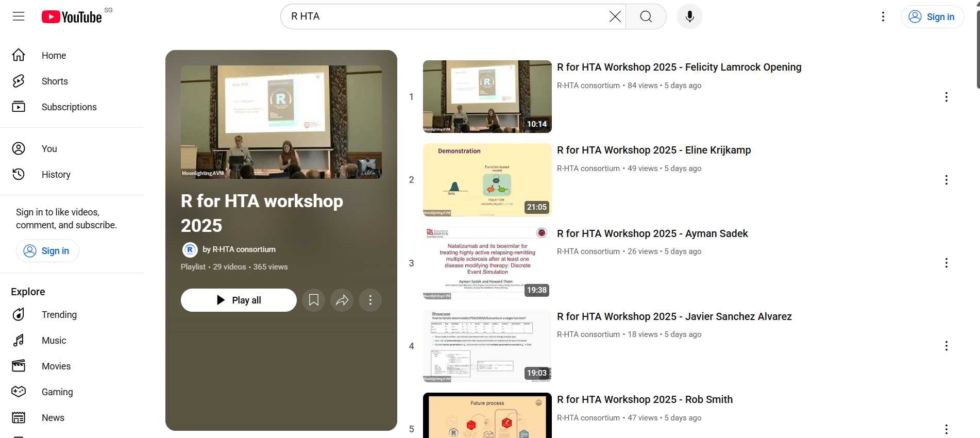Open options for Felicity Lamrock video

(946, 97)
